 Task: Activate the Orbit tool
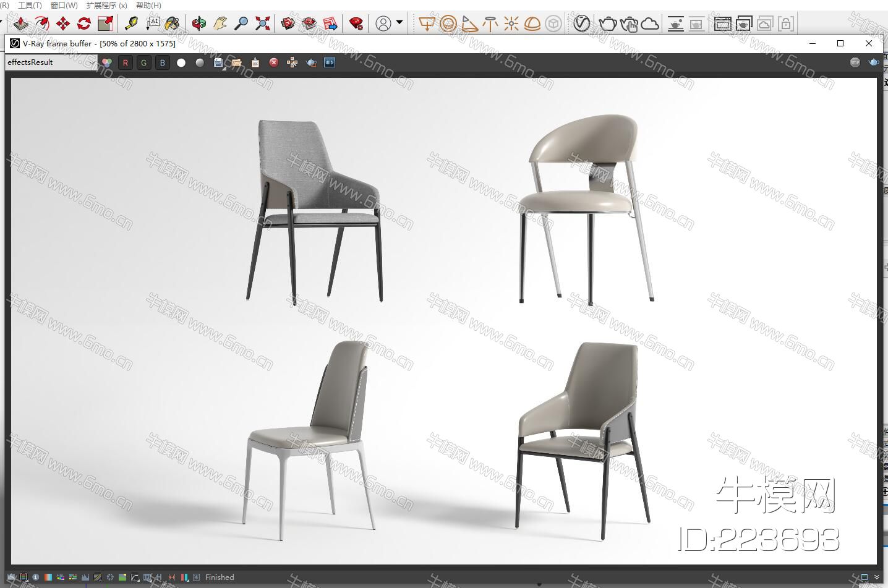[199, 23]
